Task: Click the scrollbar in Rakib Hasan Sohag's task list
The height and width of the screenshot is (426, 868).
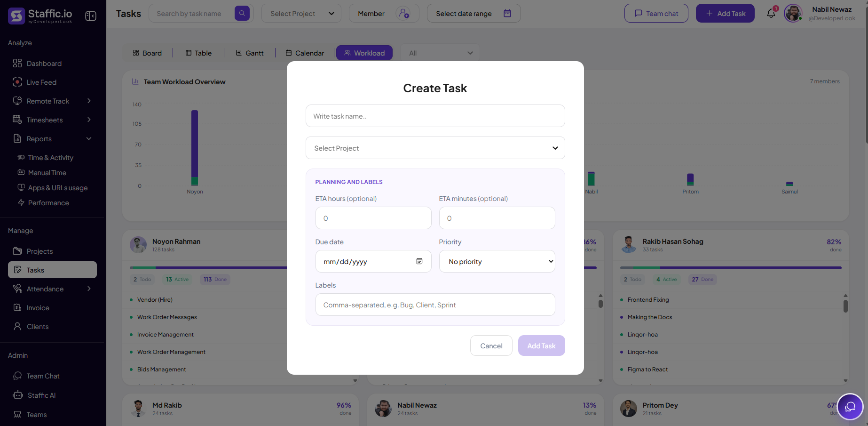Action: click(x=845, y=306)
